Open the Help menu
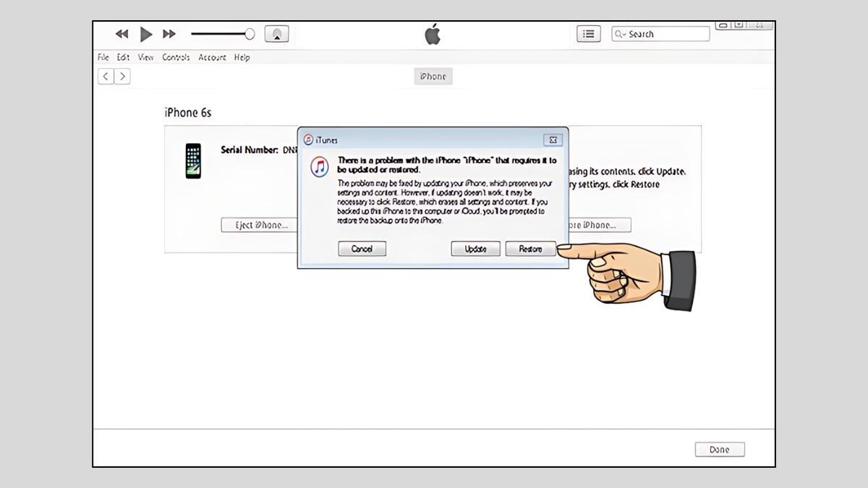Image resolution: width=868 pixels, height=488 pixels. tap(242, 58)
